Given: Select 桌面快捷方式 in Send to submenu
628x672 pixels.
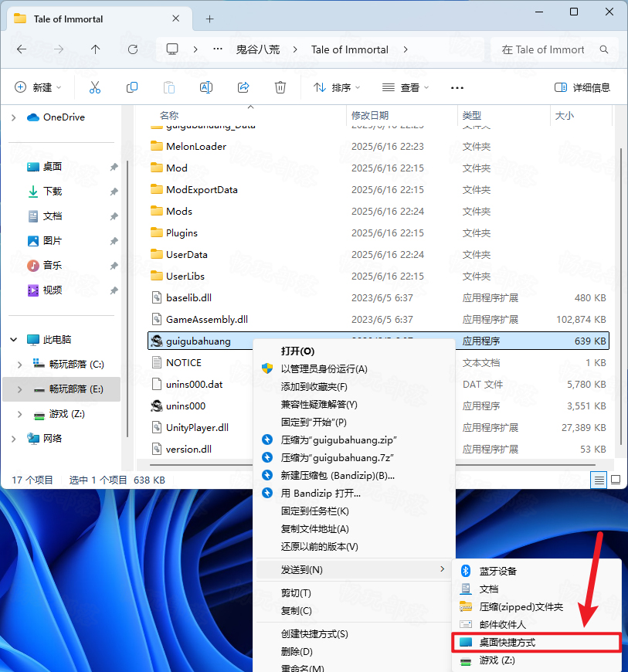Looking at the screenshot, I should tap(536, 642).
